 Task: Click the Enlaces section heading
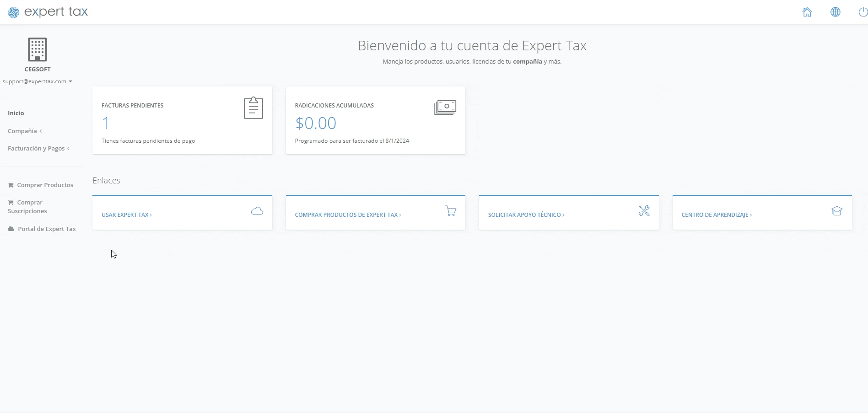[106, 181]
